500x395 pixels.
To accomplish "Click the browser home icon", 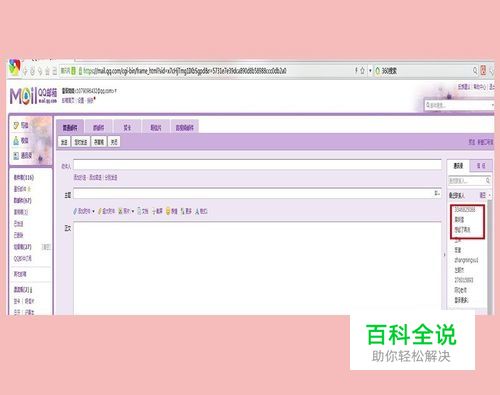I will pos(47,71).
